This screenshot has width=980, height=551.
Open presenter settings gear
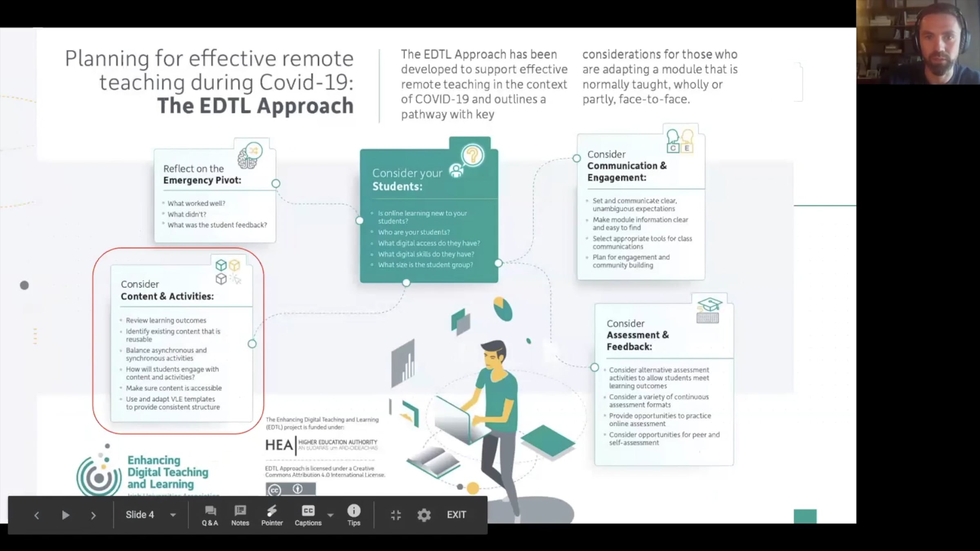pyautogui.click(x=424, y=515)
